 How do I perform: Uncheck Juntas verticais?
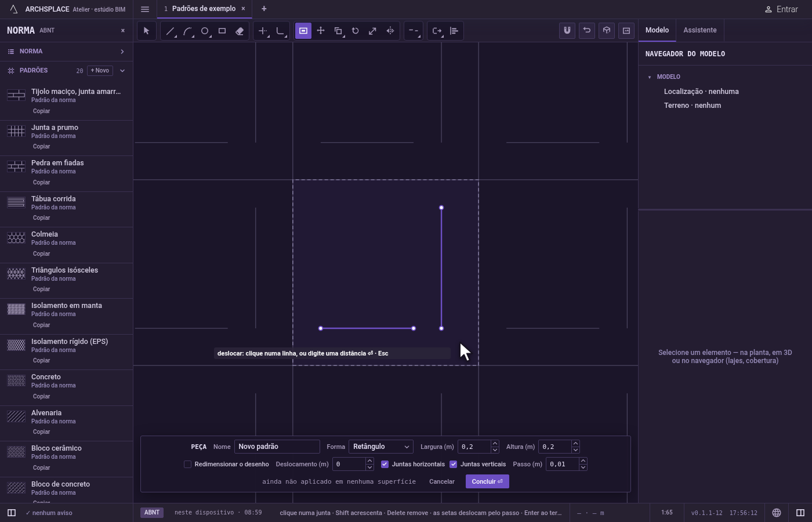[454, 464]
